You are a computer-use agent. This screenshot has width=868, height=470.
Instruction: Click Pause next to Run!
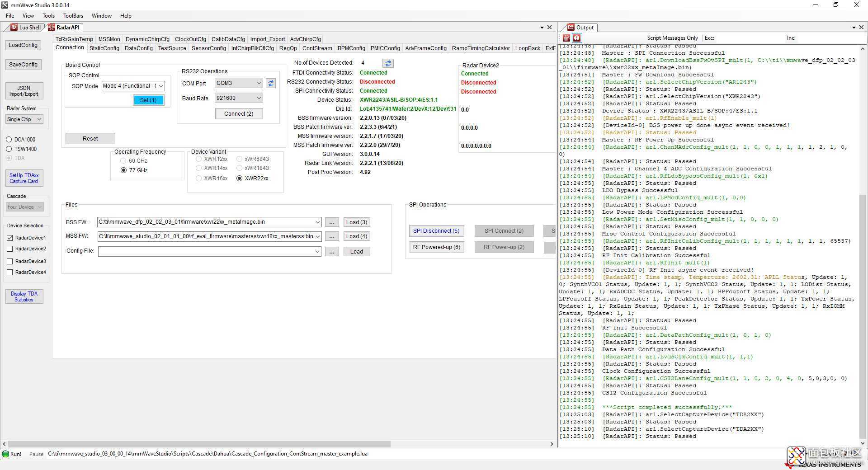[36, 454]
